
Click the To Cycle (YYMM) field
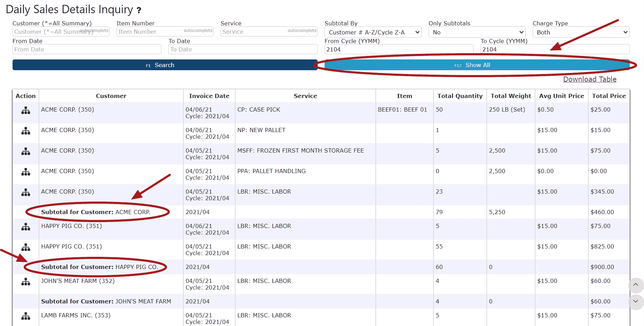pyautogui.click(x=555, y=49)
